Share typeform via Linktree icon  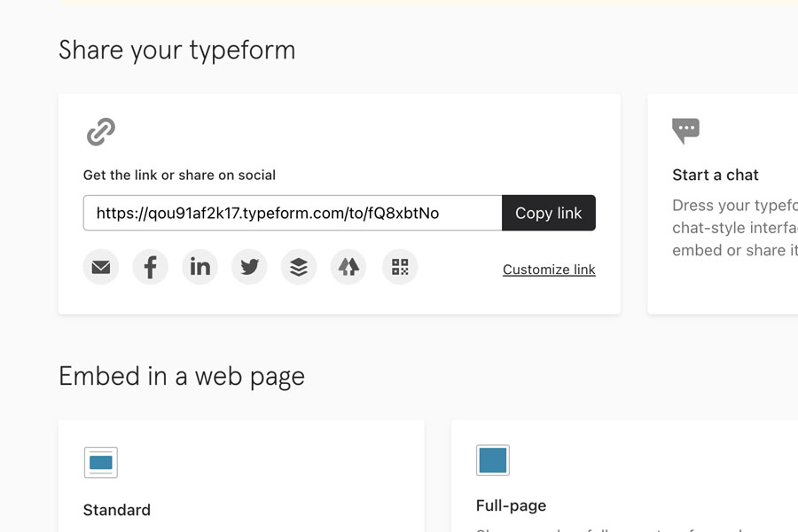348,267
